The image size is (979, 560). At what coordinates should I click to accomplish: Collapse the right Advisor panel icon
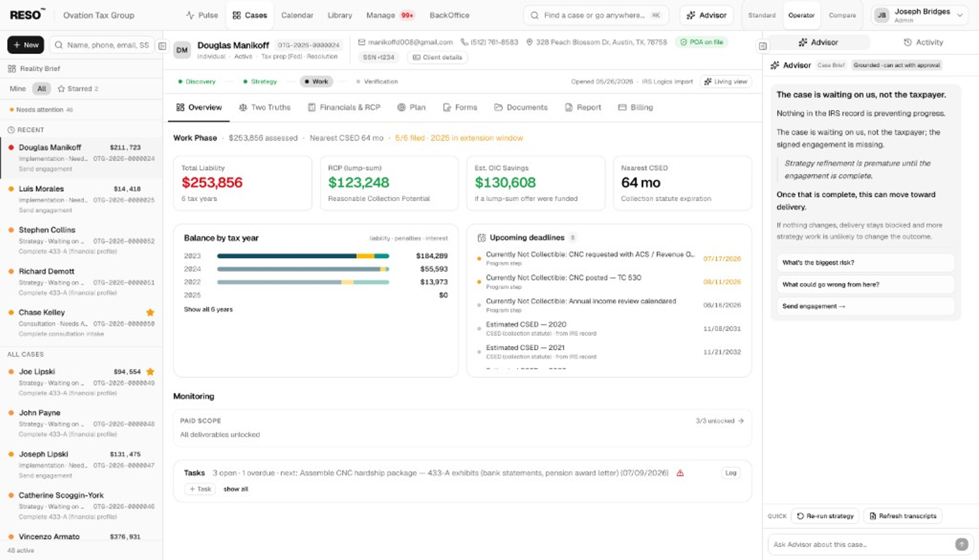click(x=762, y=46)
